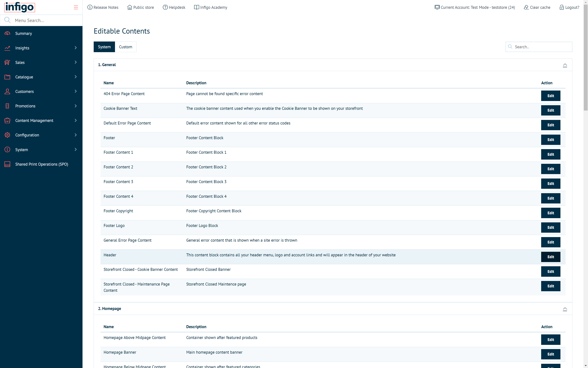Screen dimensions: 588x368
Task: Click the Clear cache eraser icon
Action: pos(526,7)
